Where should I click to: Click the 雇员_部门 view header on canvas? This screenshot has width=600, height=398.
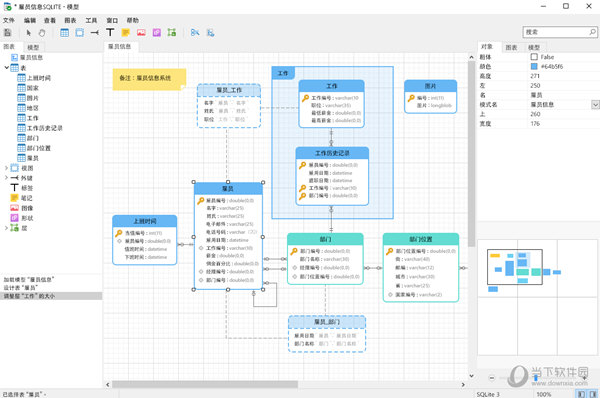pos(327,322)
